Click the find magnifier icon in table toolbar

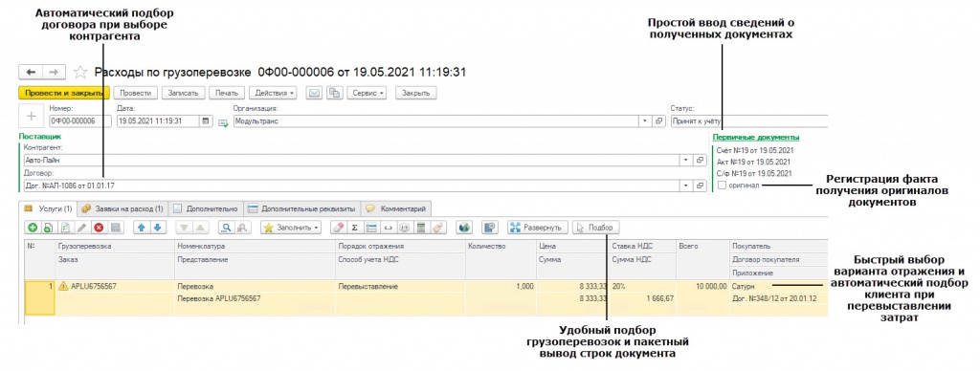(227, 228)
